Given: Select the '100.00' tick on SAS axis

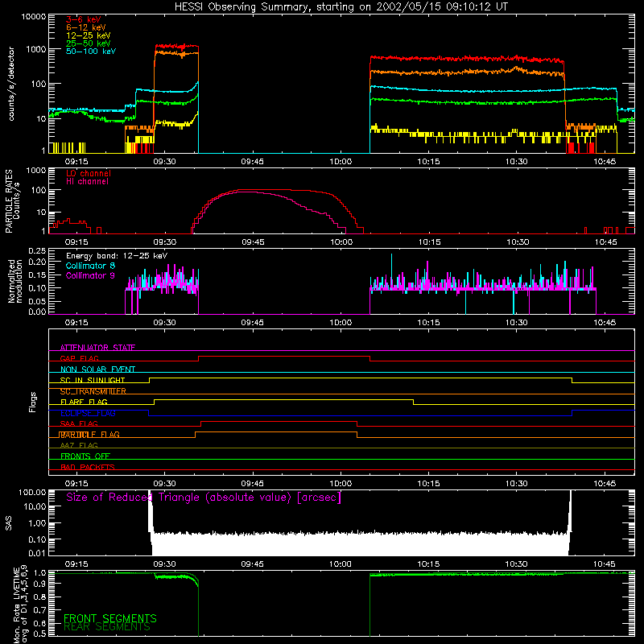Looking at the screenshot, I should pyautogui.click(x=32, y=492).
